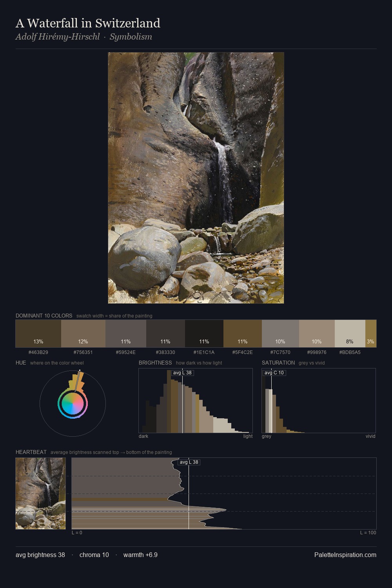Click the 'dark' brightness axis label
Screen dimensions: 392x588
pyautogui.click(x=143, y=436)
